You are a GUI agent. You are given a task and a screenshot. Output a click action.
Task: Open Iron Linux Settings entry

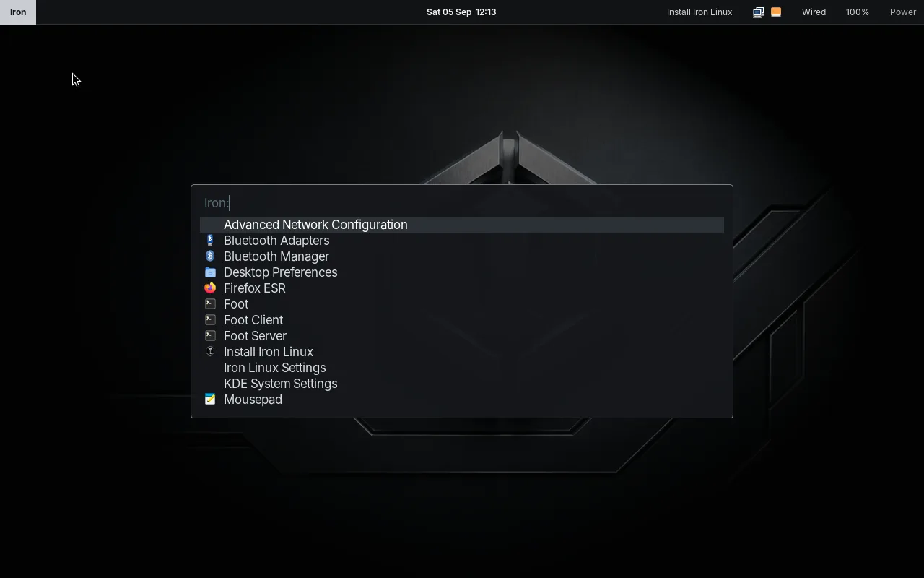(x=462, y=368)
